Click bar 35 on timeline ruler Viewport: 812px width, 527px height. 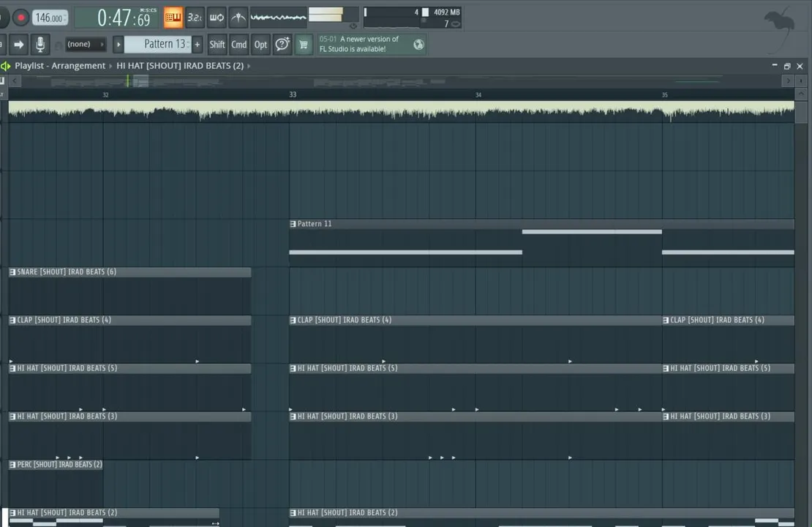(x=664, y=95)
